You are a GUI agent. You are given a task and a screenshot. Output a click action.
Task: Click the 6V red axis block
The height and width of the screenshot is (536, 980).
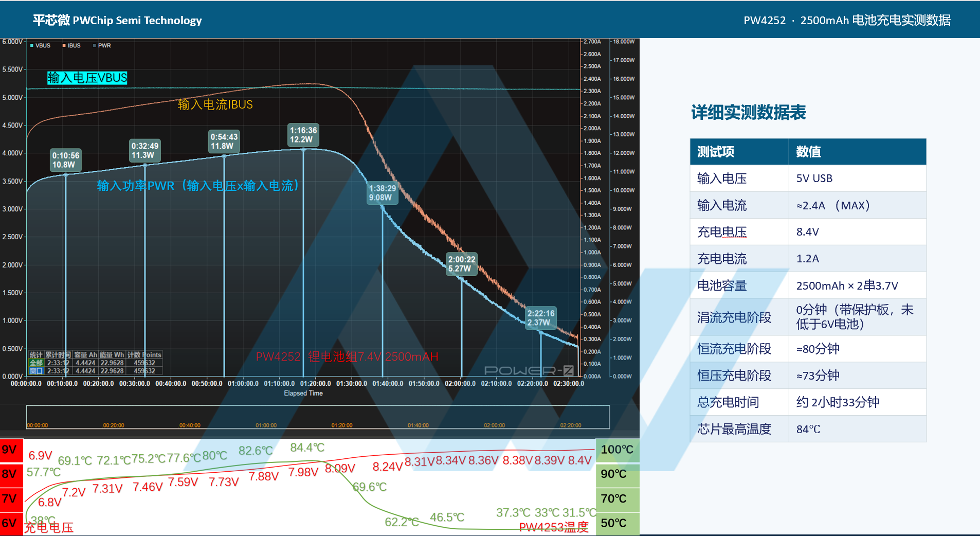click(x=11, y=524)
